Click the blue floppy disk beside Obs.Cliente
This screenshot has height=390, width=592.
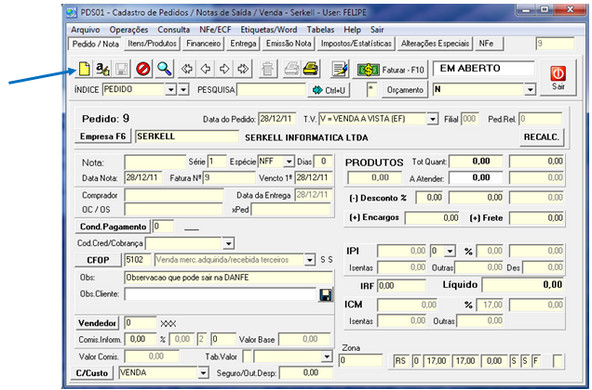pyautogui.click(x=326, y=295)
